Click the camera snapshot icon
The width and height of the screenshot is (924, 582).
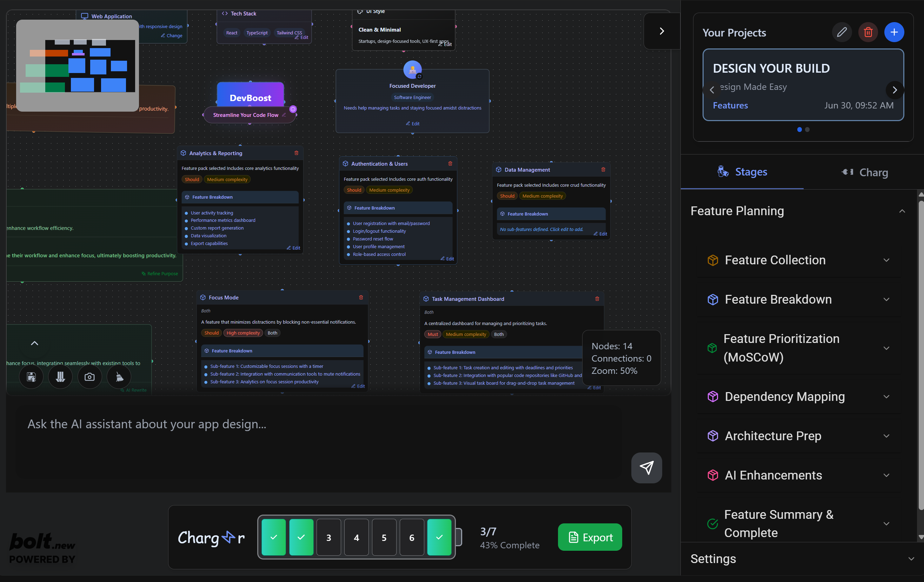point(89,377)
